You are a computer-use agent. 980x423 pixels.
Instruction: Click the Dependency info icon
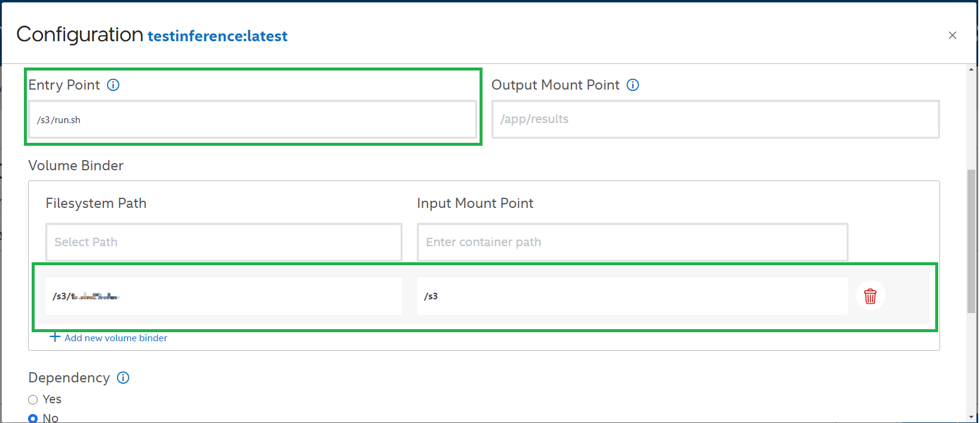click(x=123, y=378)
